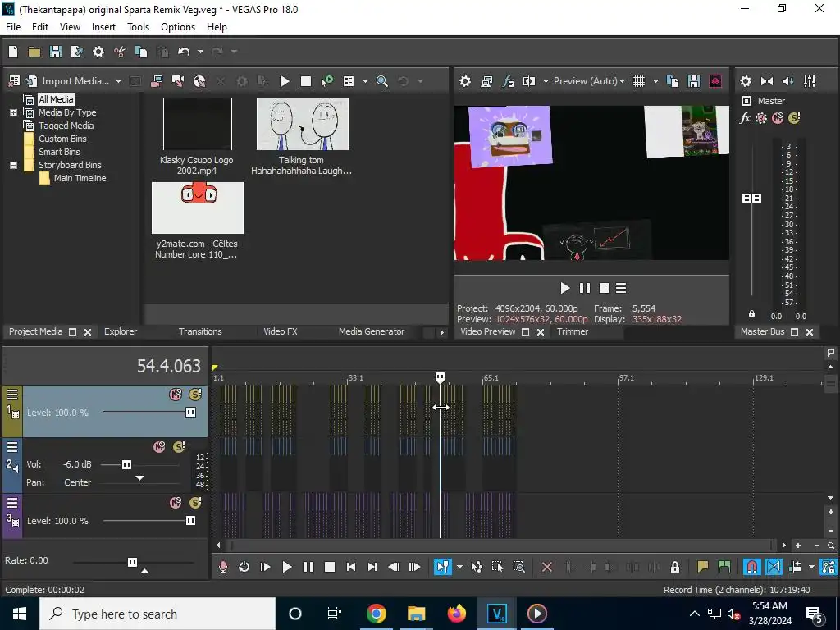Viewport: 840px width, 630px height.
Task: Open the Import Media dropdown arrow
Action: click(x=118, y=81)
